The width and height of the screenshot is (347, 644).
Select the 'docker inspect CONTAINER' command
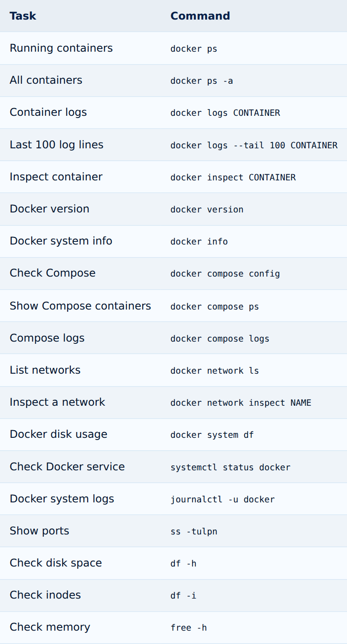point(233,177)
